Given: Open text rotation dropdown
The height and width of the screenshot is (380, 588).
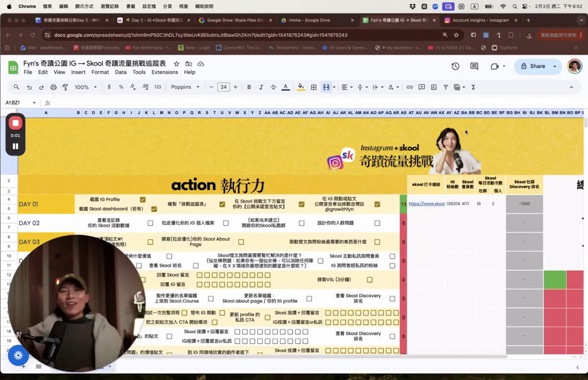Looking at the screenshot, I should (393, 87).
